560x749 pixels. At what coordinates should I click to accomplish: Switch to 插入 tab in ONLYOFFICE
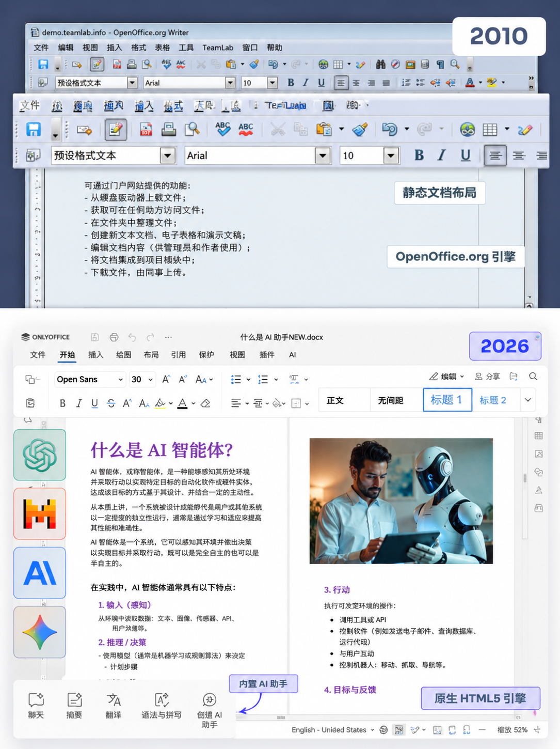[x=95, y=355]
